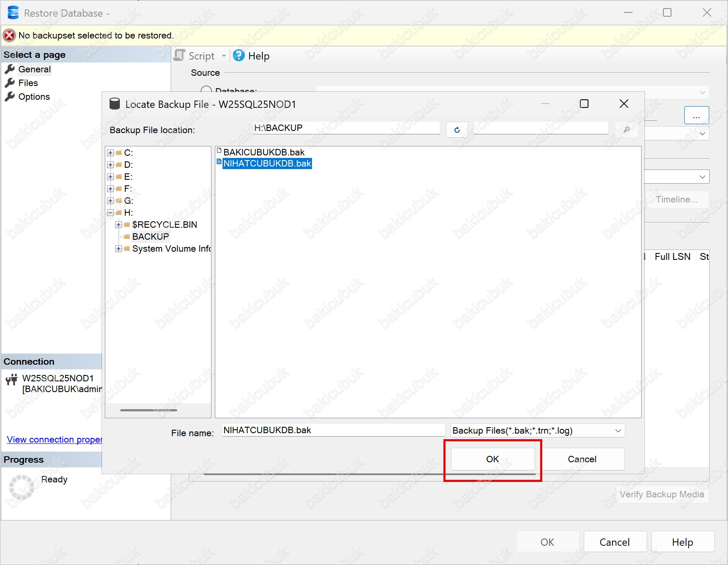The image size is (728, 565).
Task: Select NIHATCUBUKDB.bak in the file list
Action: coord(267,164)
